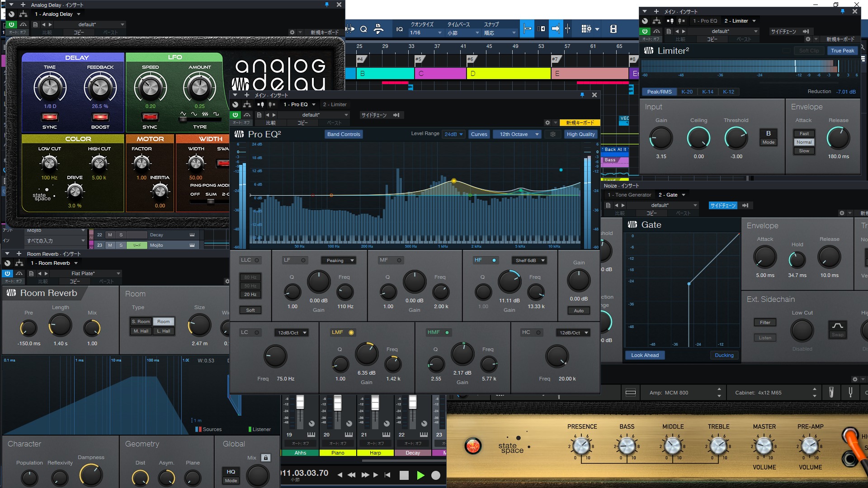The width and height of the screenshot is (868, 488).
Task: Click the High Quality button
Action: point(580,134)
